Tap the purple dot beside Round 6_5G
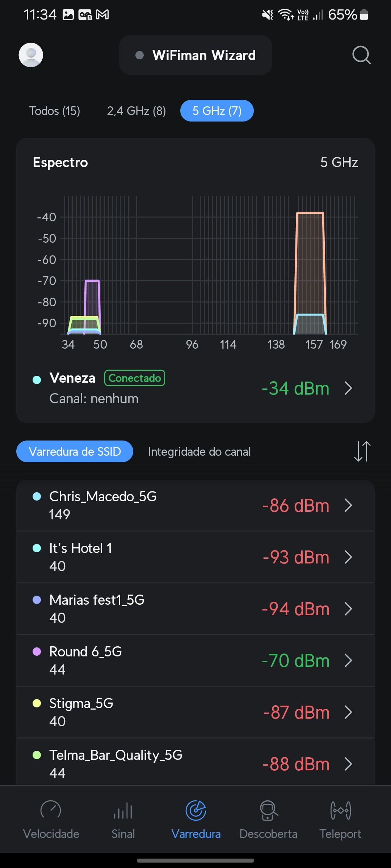The image size is (391, 868). (37, 652)
